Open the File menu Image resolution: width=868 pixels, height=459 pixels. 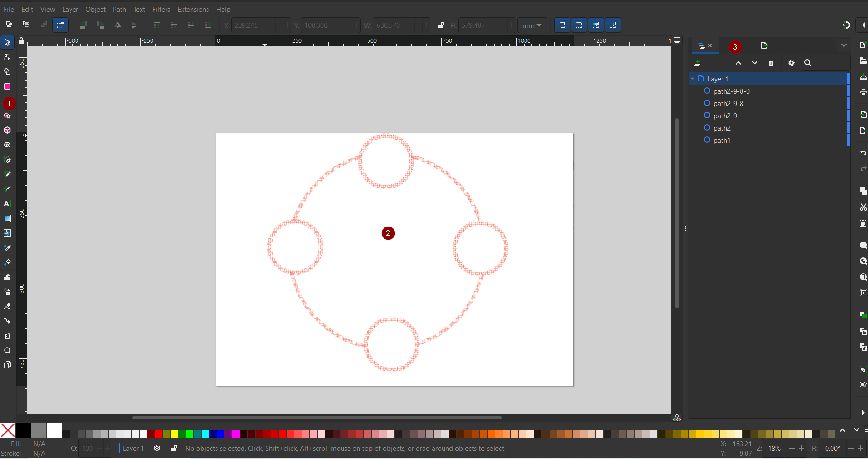9,9
